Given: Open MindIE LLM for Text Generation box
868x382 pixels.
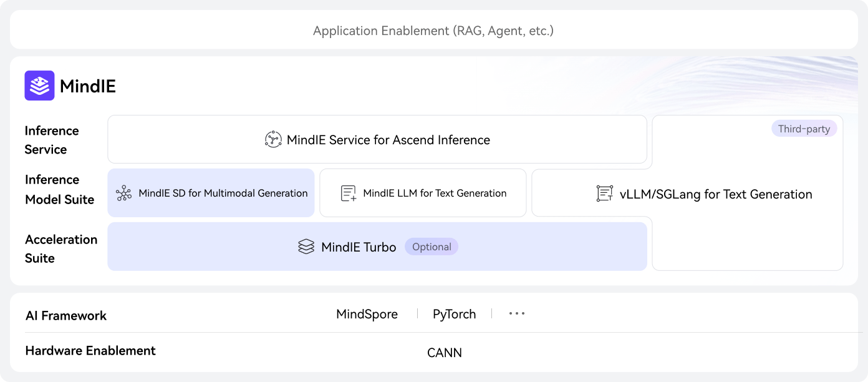Looking at the screenshot, I should pos(435,193).
